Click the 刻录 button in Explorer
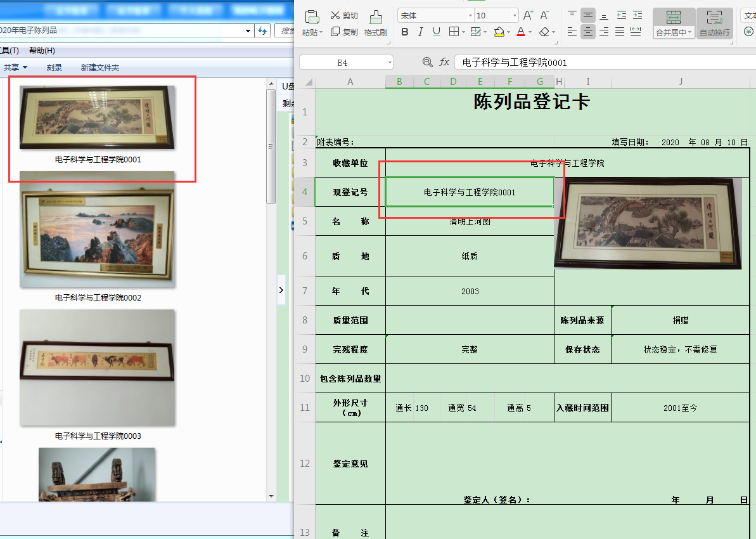Screen dimensions: 756x539 point(54,67)
